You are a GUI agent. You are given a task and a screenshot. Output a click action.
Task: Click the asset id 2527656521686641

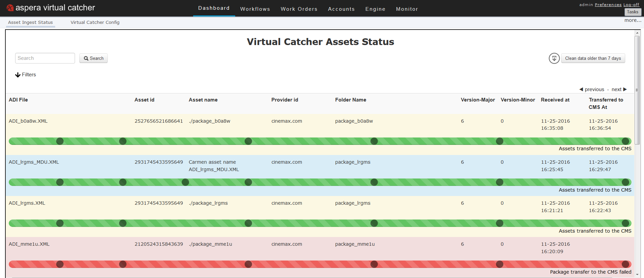pyautogui.click(x=159, y=121)
